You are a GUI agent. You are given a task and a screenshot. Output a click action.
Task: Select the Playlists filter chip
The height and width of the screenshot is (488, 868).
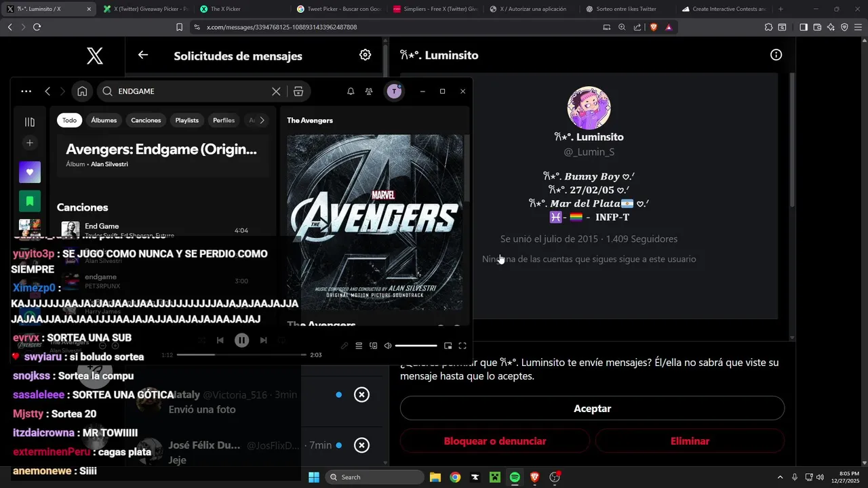click(187, 120)
